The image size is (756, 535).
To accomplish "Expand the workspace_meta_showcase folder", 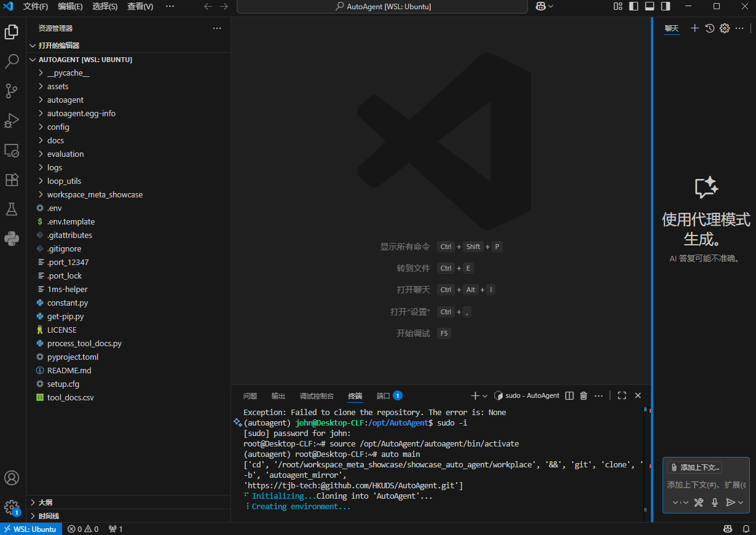I will (x=128, y=194).
